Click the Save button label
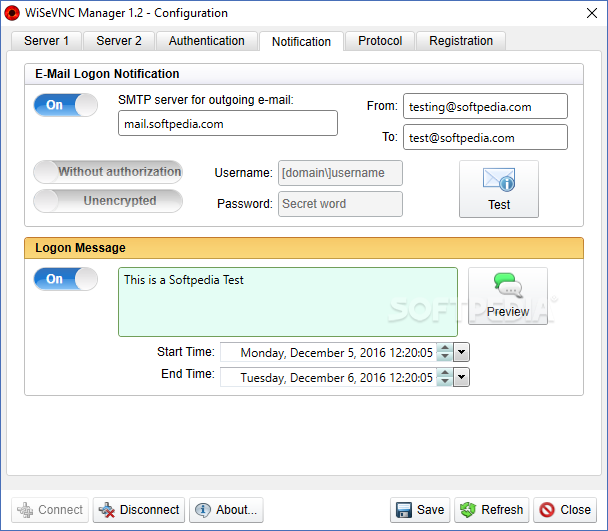This screenshot has width=608, height=531. click(430, 510)
